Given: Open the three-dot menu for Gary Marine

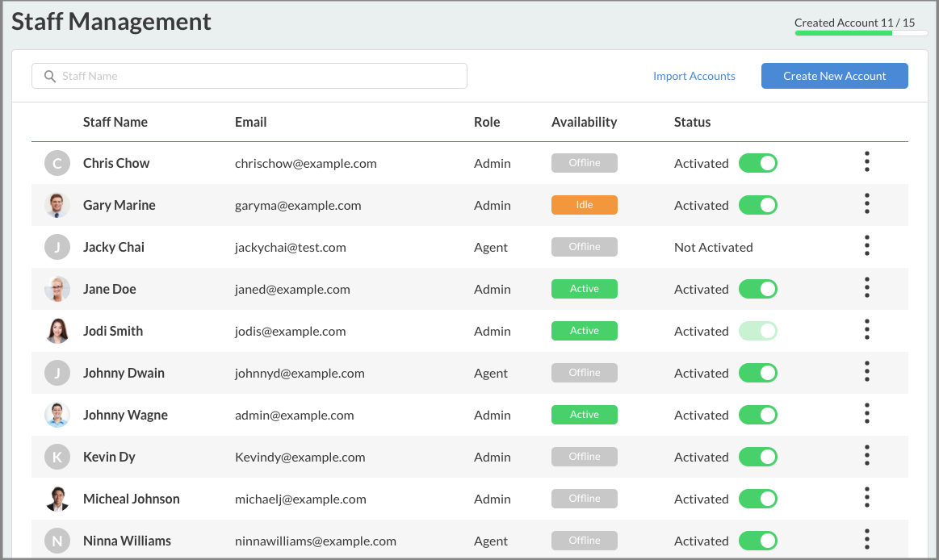Looking at the screenshot, I should pyautogui.click(x=866, y=203).
